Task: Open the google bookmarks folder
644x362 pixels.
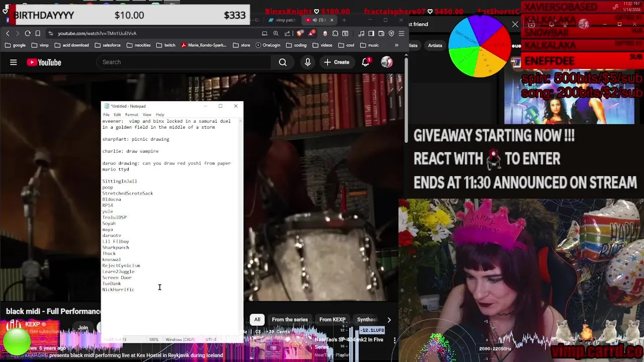Action: (x=15, y=45)
